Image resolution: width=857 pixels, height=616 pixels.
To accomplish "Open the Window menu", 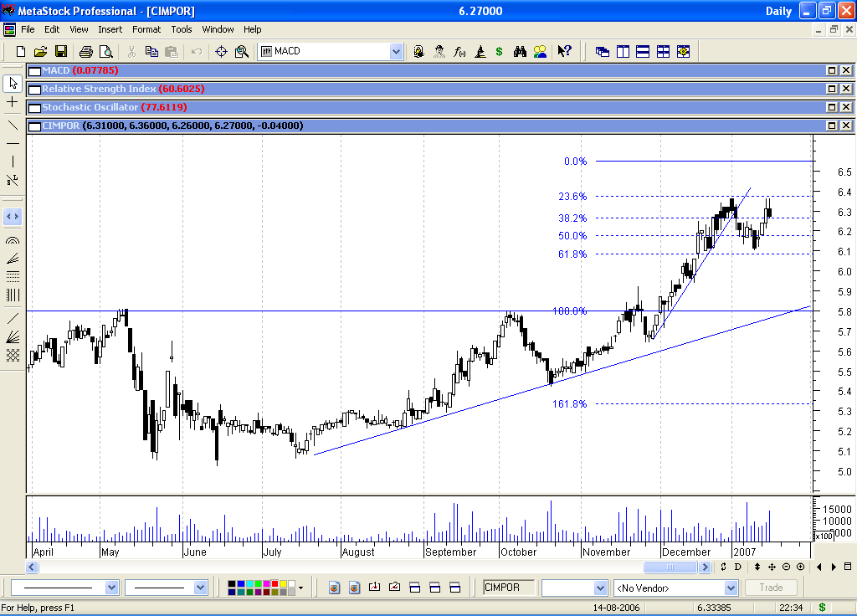I will coord(218,29).
